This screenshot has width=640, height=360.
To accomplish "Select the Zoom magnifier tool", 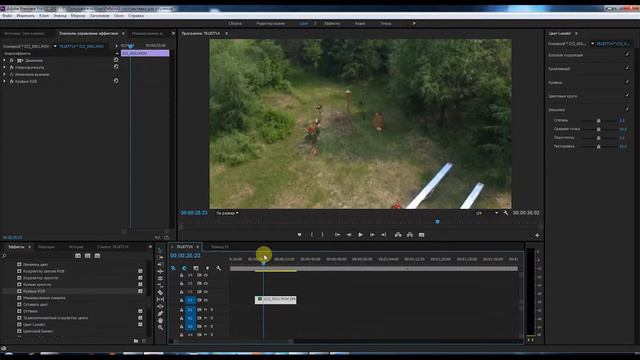I will (x=160, y=327).
